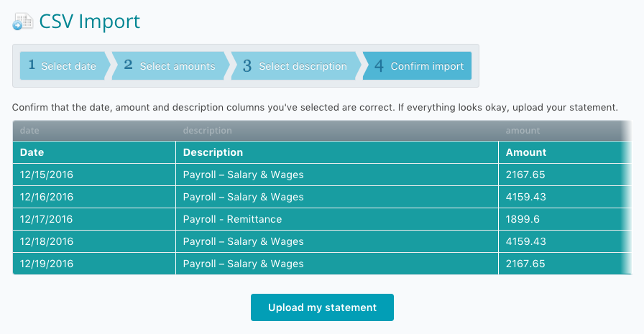The image size is (644, 334).
Task: Go to step 2 Select amounts
Action: pos(170,65)
